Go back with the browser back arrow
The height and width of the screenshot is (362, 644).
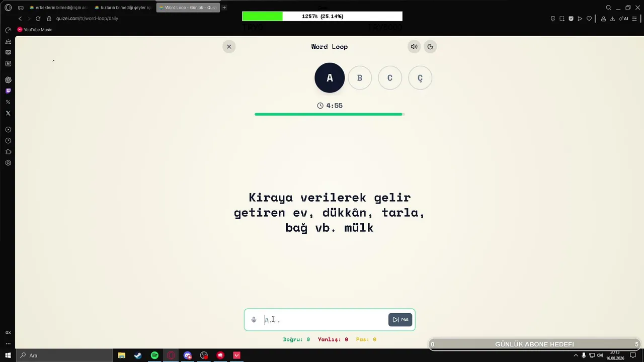[x=20, y=19]
